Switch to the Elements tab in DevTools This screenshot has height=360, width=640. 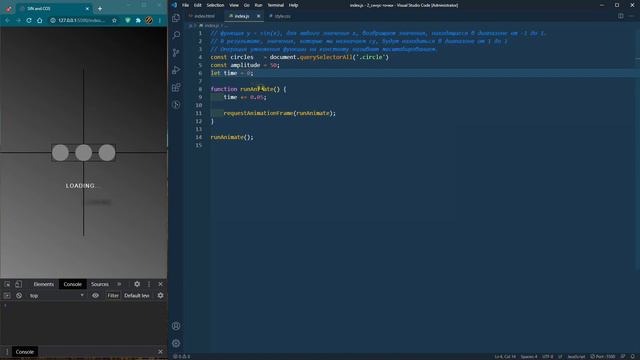pyautogui.click(x=44, y=284)
